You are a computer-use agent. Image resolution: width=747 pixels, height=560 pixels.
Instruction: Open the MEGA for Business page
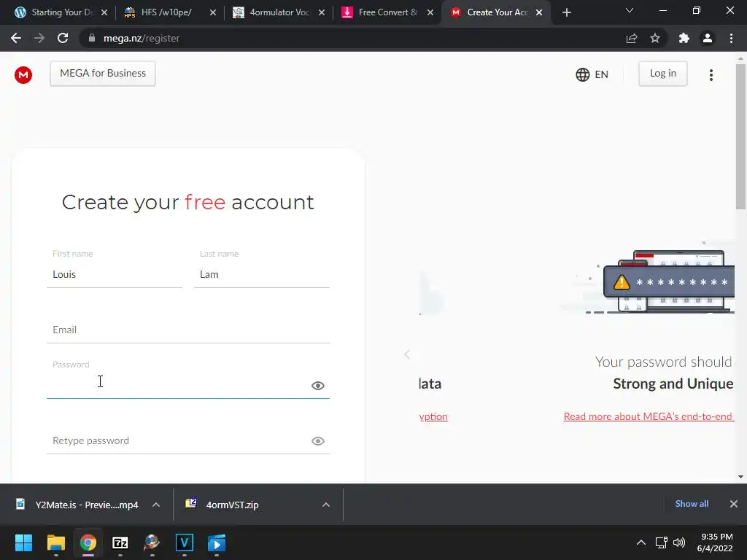click(103, 74)
